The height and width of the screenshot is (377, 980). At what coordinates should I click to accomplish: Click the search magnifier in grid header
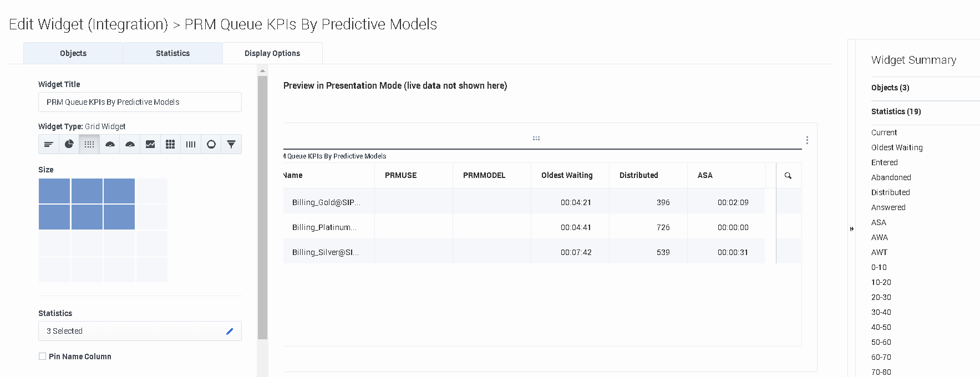click(x=788, y=176)
